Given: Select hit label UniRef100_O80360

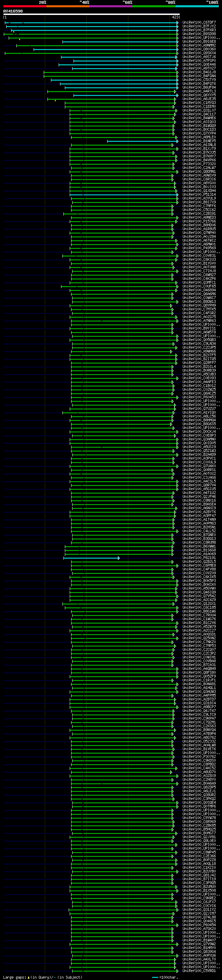Looking at the screenshot, I should coord(199,49).
